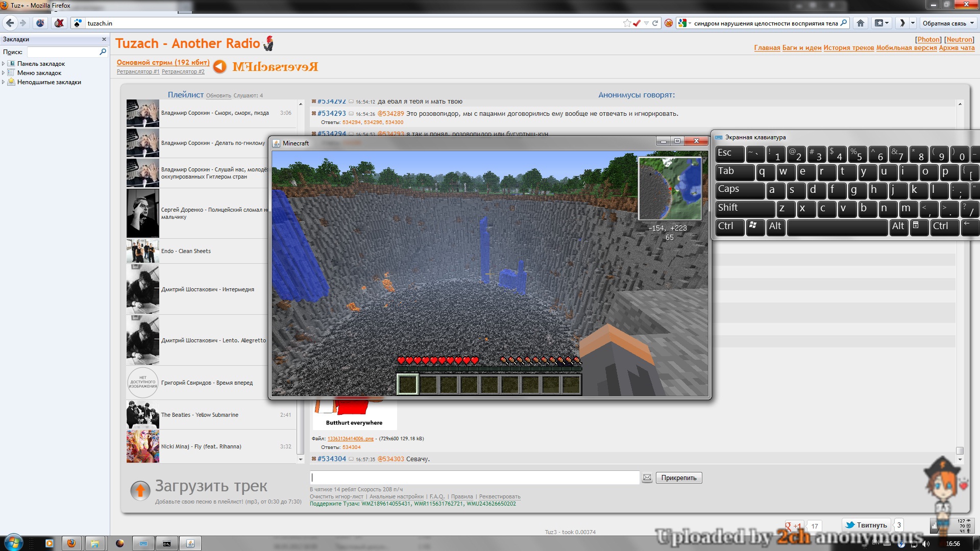Select Ретранслятор #1 stream
Image resolution: width=980 pixels, height=551 pixels.
click(x=138, y=71)
